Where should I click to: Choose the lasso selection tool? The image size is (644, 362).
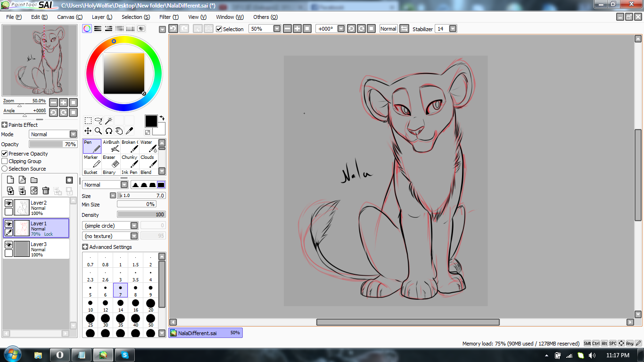tap(99, 121)
